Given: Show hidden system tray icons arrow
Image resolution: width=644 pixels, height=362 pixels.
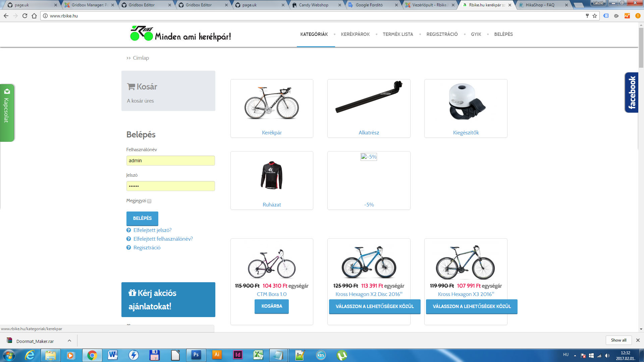Looking at the screenshot, I should 575,355.
